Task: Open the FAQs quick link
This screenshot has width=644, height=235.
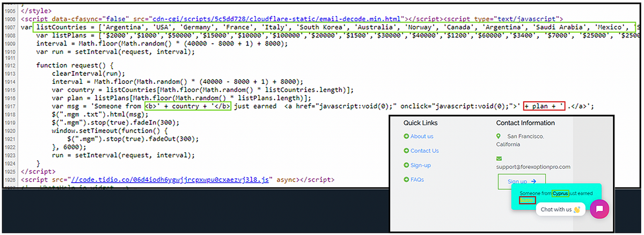Action: [418, 180]
